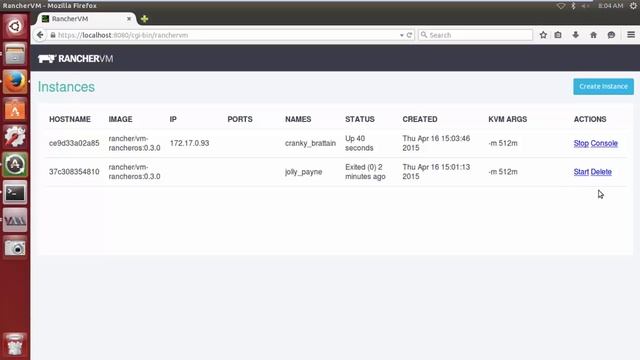Bookmark this page with the star icon
The height and width of the screenshot is (360, 640).
[543, 35]
